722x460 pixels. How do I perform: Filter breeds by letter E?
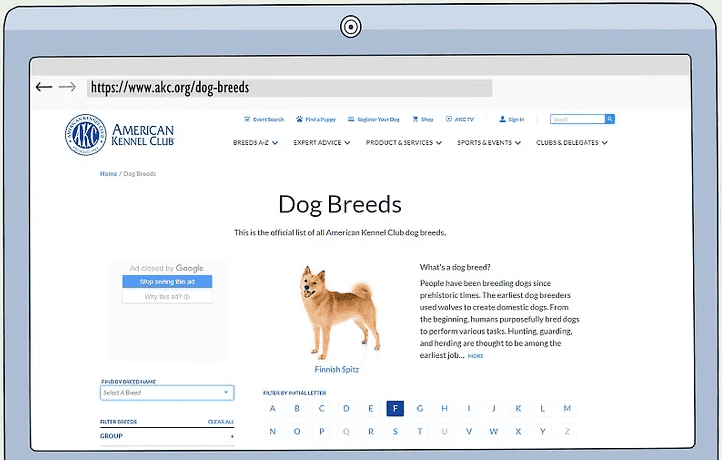[x=371, y=408]
